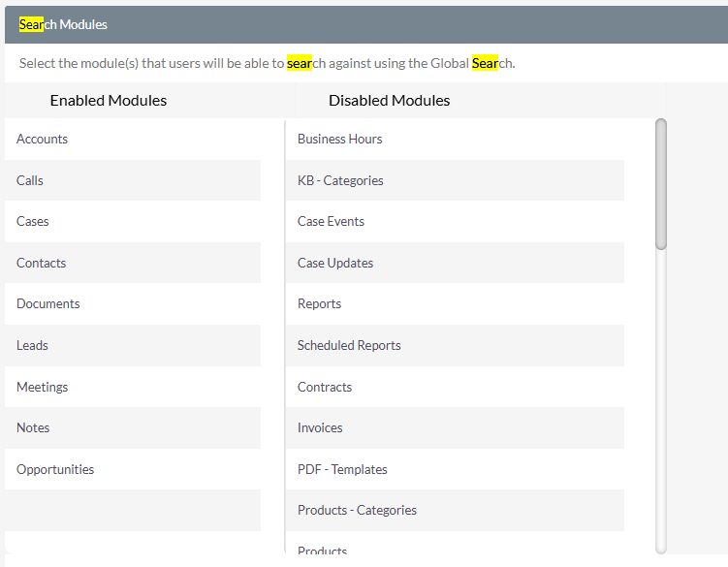The height and width of the screenshot is (567, 728).
Task: Click the Cases enabled module row
Action: (133, 222)
